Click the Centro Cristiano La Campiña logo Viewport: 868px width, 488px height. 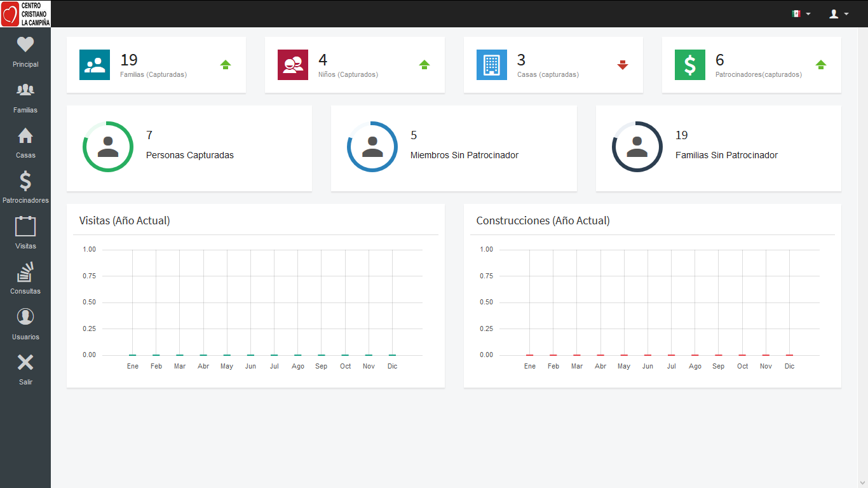[x=25, y=13]
